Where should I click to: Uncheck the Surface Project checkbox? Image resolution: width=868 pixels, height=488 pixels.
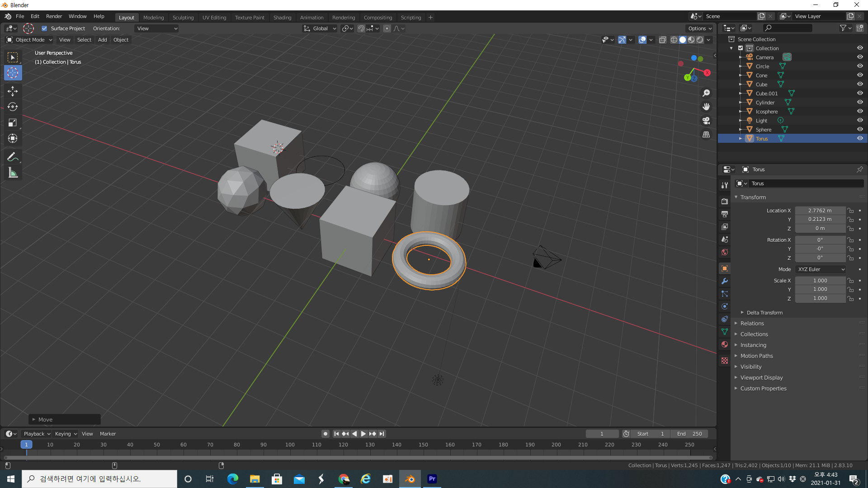pos(44,28)
